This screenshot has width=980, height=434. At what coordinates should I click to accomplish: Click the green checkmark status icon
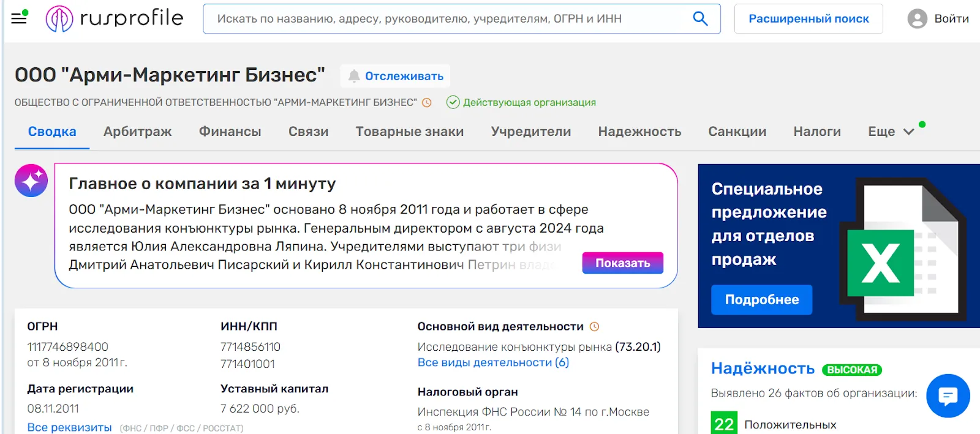[453, 102]
